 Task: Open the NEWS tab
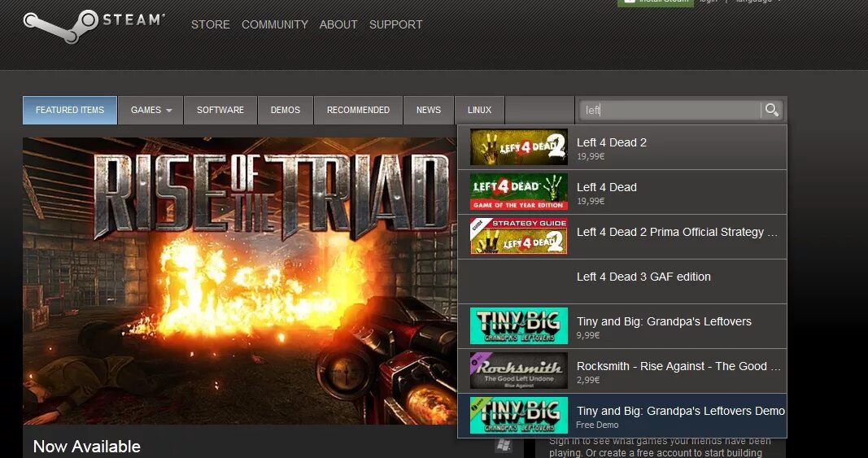tap(429, 110)
